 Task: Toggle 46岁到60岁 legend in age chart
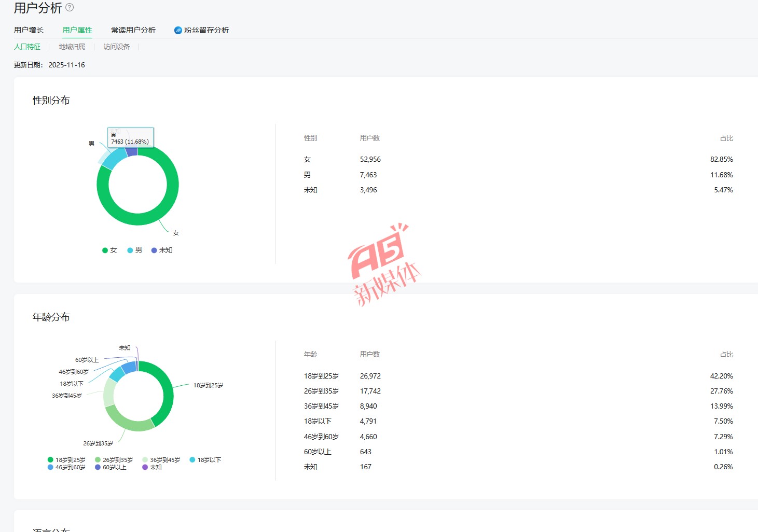tap(66, 467)
